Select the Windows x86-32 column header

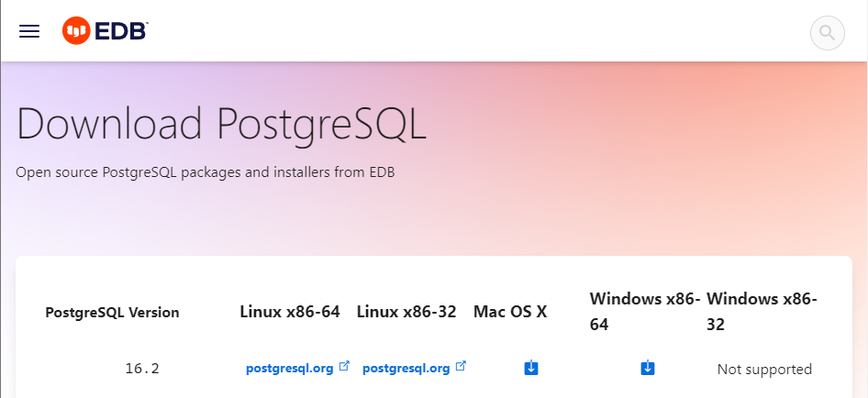pos(762,312)
